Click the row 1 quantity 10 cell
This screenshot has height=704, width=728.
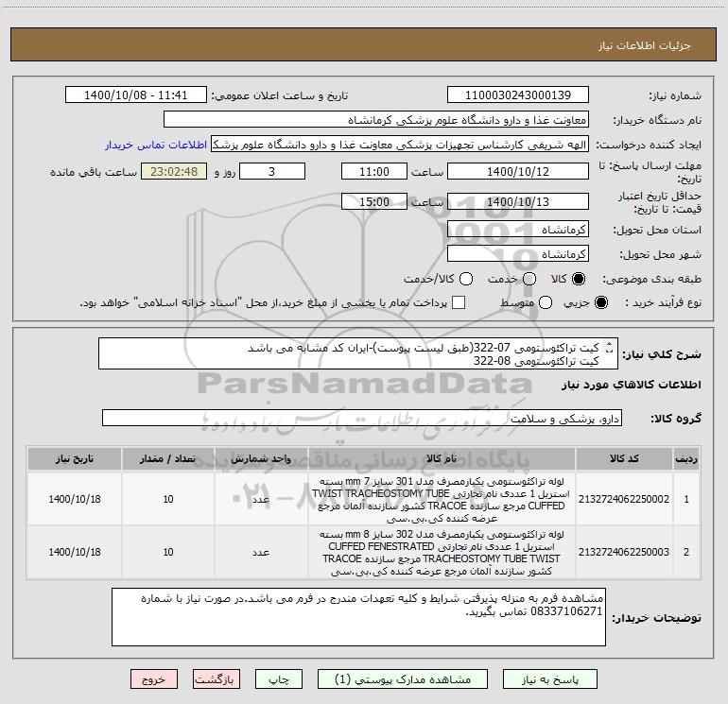click(x=168, y=499)
